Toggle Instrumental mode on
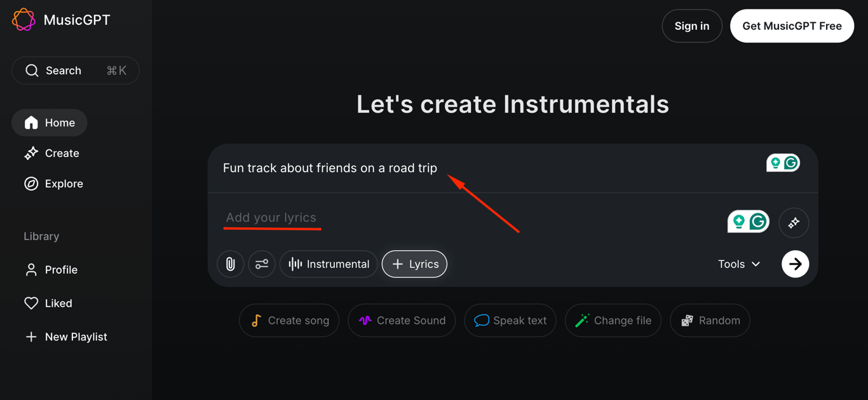The image size is (868, 400). pyautogui.click(x=329, y=263)
